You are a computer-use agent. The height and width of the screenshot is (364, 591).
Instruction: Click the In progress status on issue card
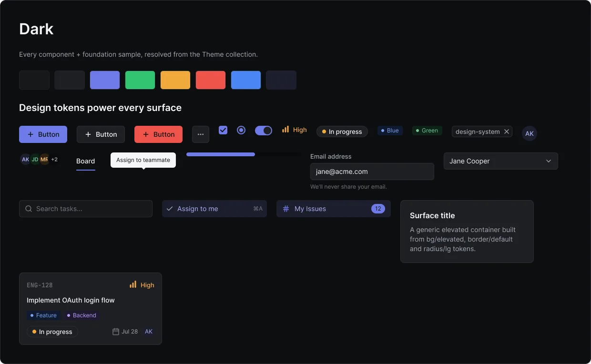pos(52,332)
